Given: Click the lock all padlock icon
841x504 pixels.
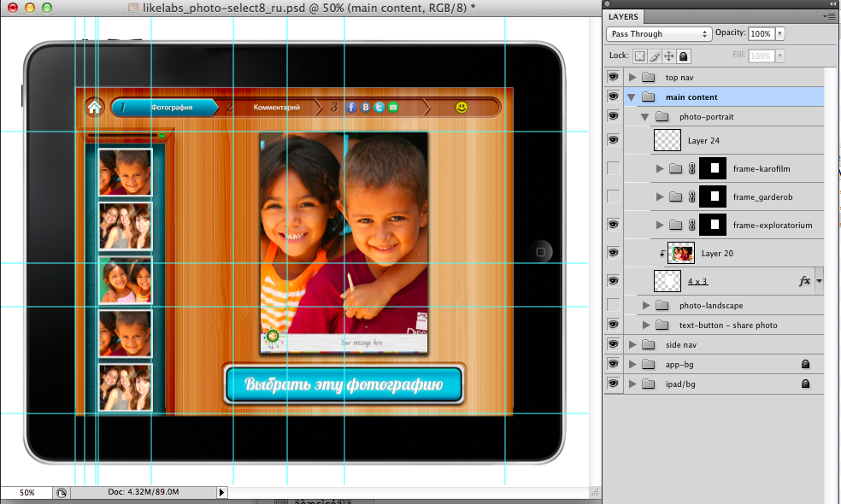Looking at the screenshot, I should tap(684, 56).
